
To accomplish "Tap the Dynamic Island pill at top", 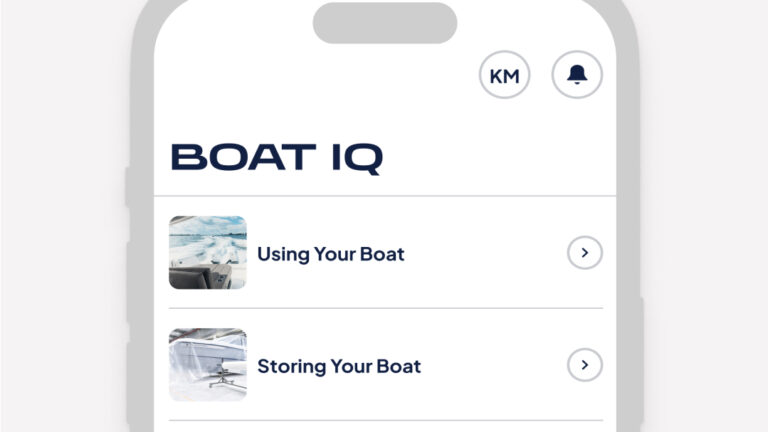I will (385, 23).
